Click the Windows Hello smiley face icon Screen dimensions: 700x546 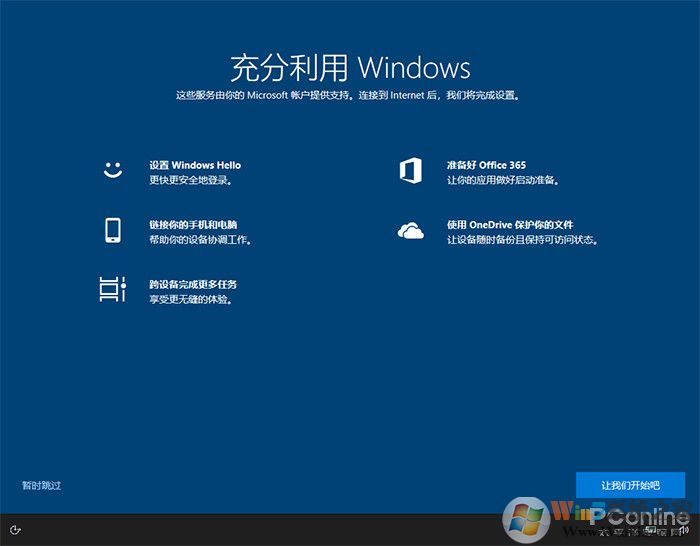(112, 170)
